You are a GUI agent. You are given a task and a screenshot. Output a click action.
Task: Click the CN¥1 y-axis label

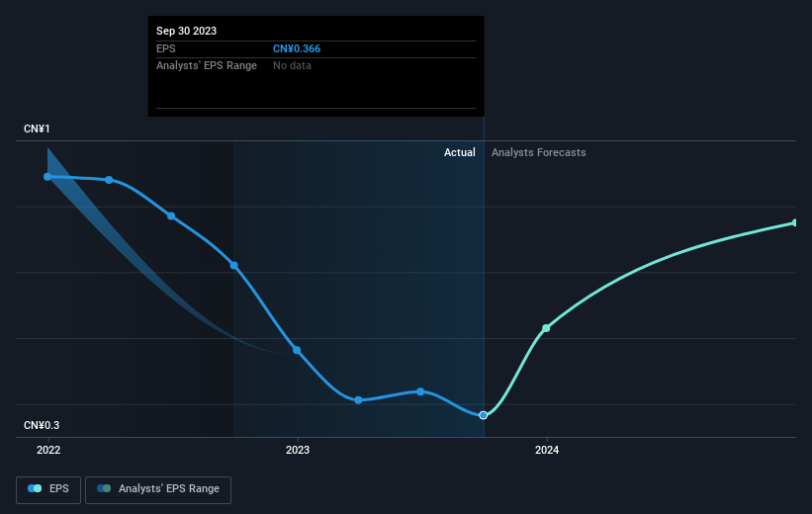point(37,128)
